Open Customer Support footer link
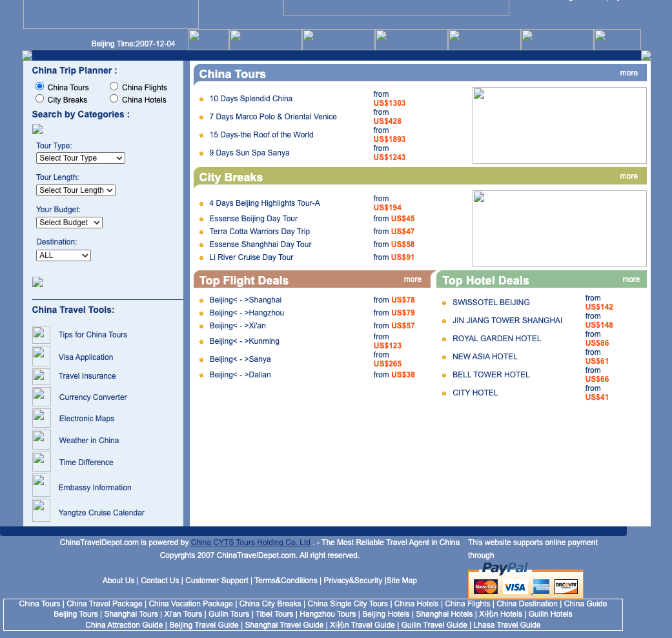The height and width of the screenshot is (638, 672). [x=217, y=580]
